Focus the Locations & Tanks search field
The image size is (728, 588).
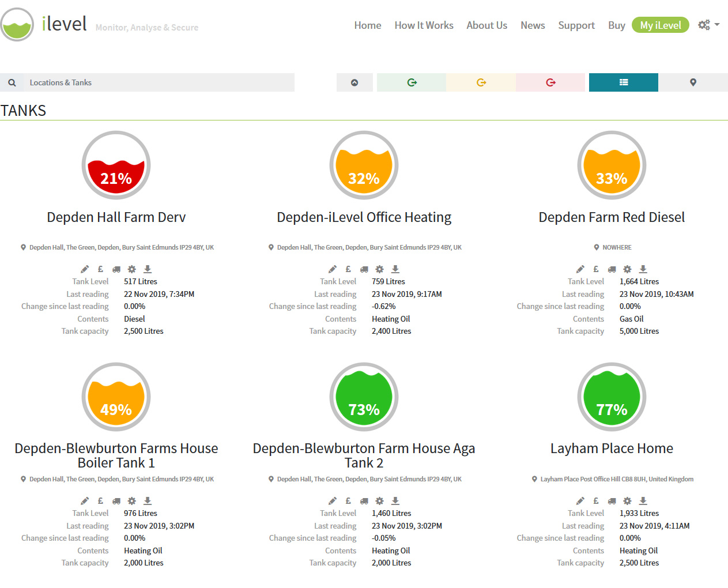pos(159,82)
